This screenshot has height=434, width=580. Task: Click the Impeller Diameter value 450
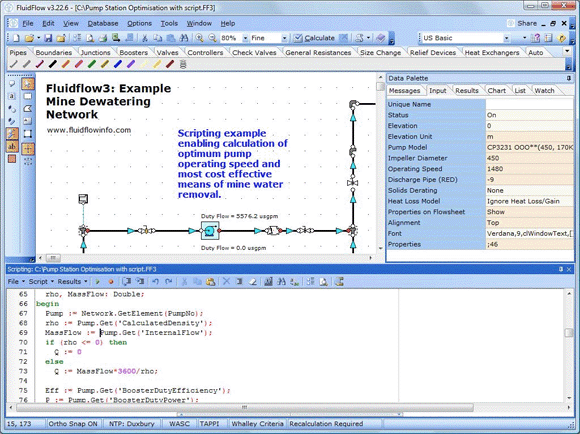529,158
